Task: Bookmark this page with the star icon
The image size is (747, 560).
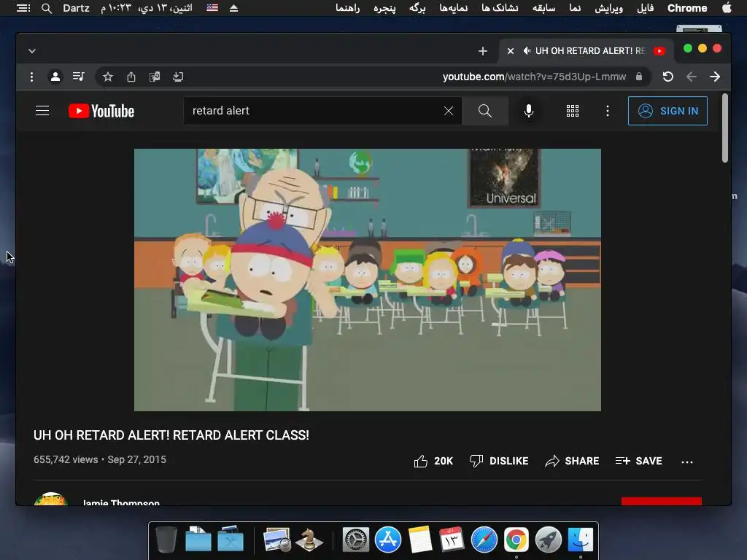Action: pyautogui.click(x=108, y=77)
